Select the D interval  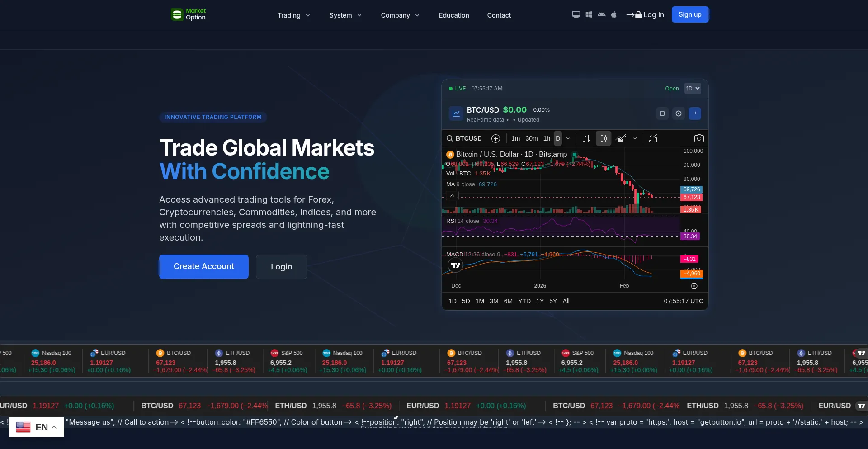pos(558,138)
